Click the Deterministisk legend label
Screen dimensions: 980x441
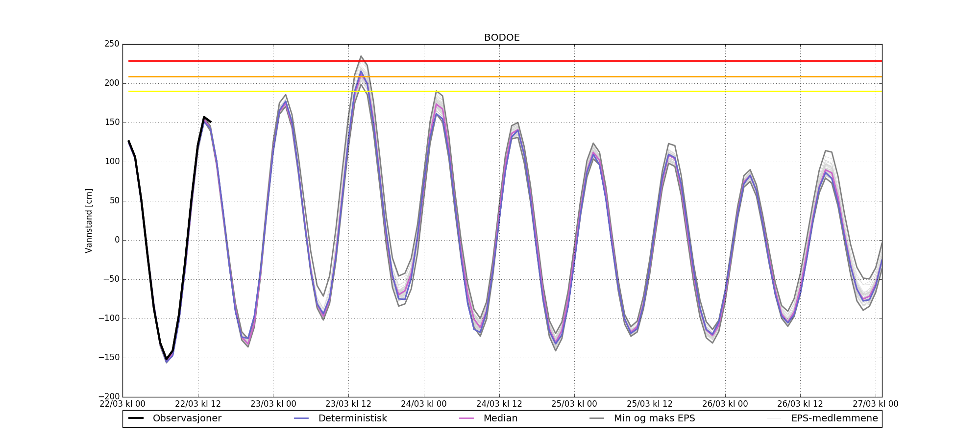point(352,418)
